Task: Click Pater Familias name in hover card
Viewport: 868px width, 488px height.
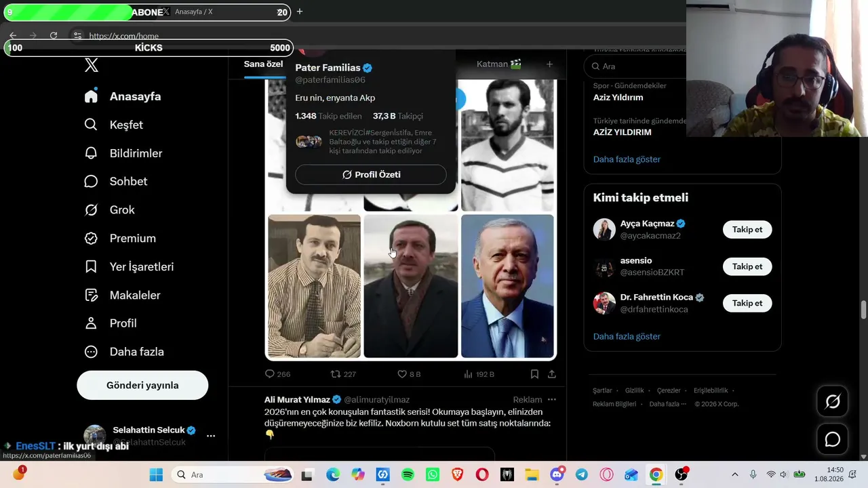Action: 328,68
